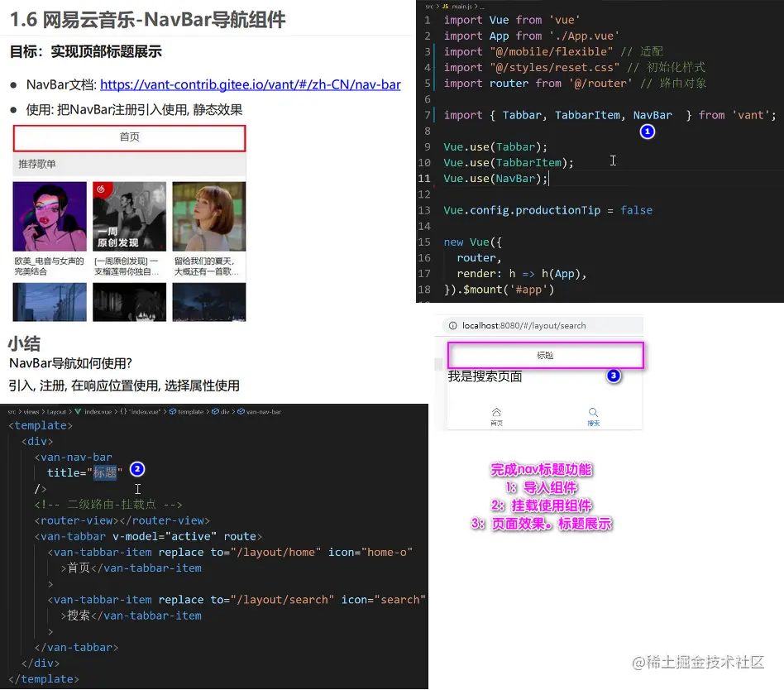Click the Vue.config.productionTip code line
The width and height of the screenshot is (784, 690).
point(547,210)
